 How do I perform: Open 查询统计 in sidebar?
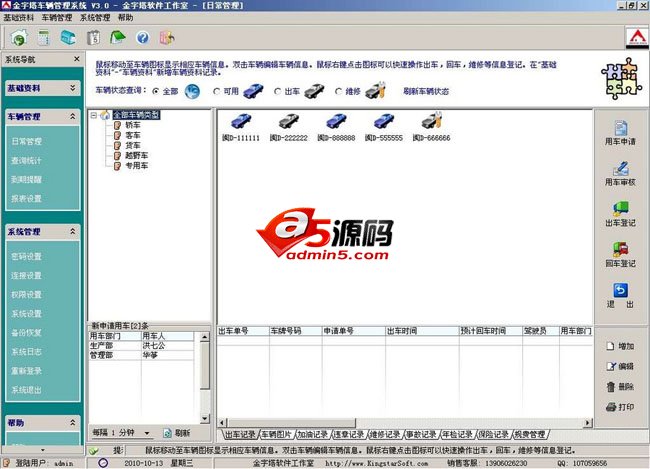(27, 160)
